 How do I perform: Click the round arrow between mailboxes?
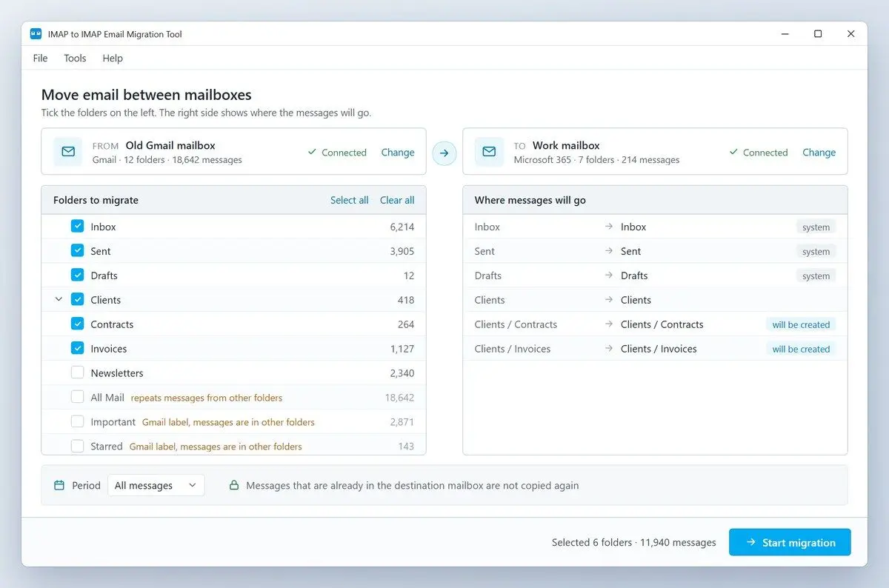[x=444, y=153]
